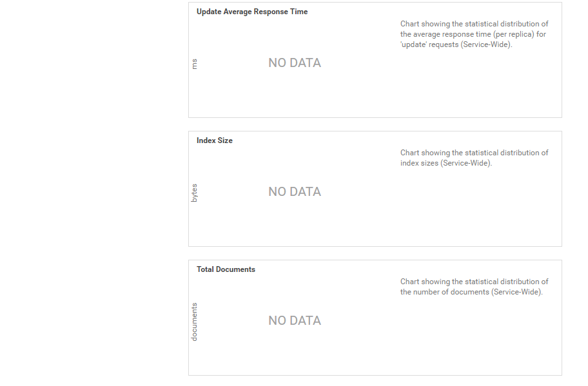
Task: Click the "'update' requests (Service-Wide)" text
Action: point(456,44)
